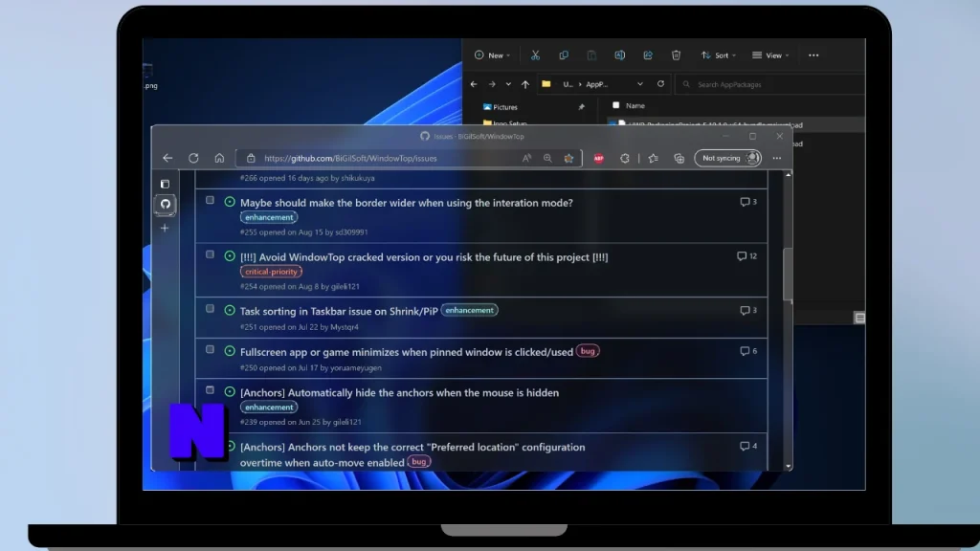This screenshot has width=980, height=551.
Task: Open the Favorites list in Edge
Action: (653, 158)
